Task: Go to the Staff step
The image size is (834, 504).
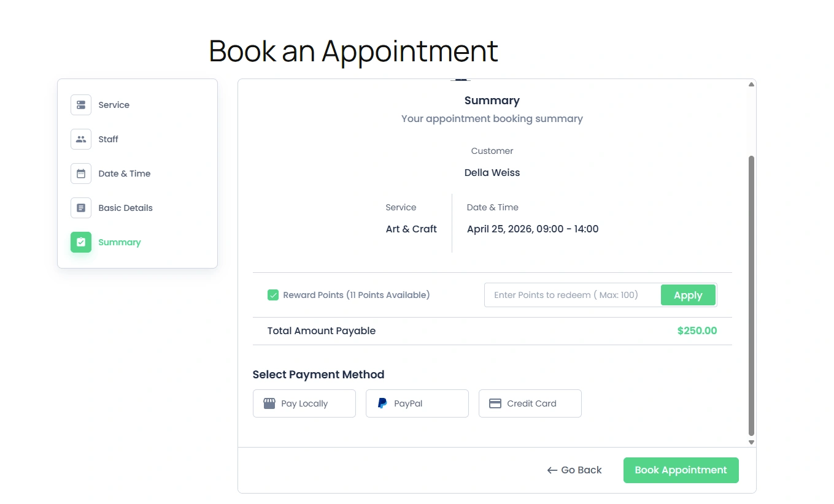Action: pyautogui.click(x=108, y=139)
